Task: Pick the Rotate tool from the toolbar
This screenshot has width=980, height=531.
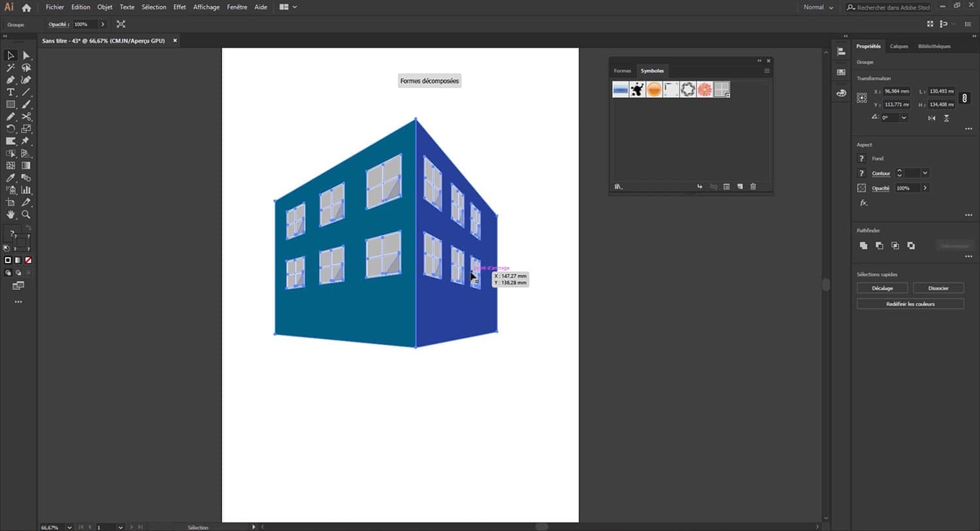Action: [10, 129]
